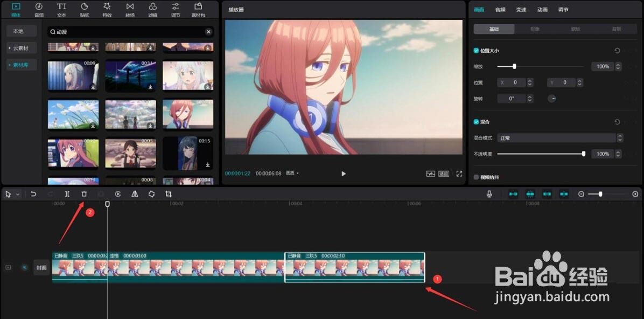Enter fullscreen preview with the expand icon
The width and height of the screenshot is (644, 319).
tap(460, 174)
